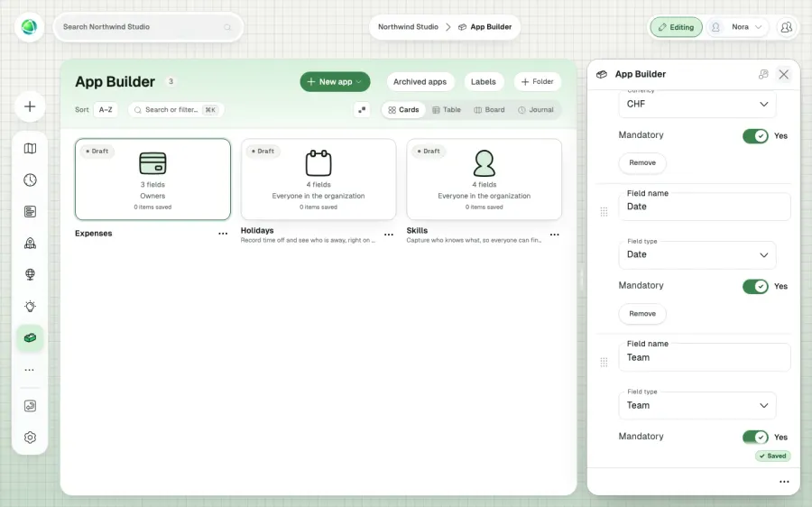Click the app count badge showing 3
The height and width of the screenshot is (507, 812).
tap(171, 81)
